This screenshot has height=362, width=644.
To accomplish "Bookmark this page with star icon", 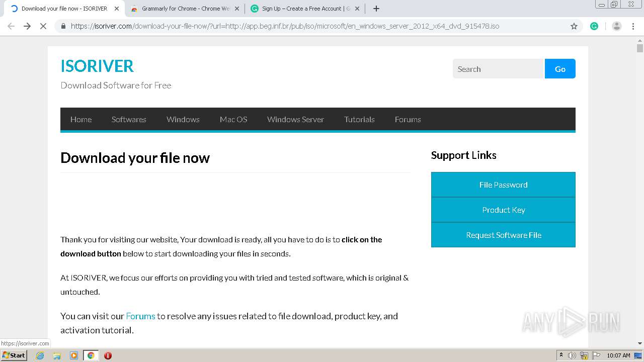I will [574, 26].
